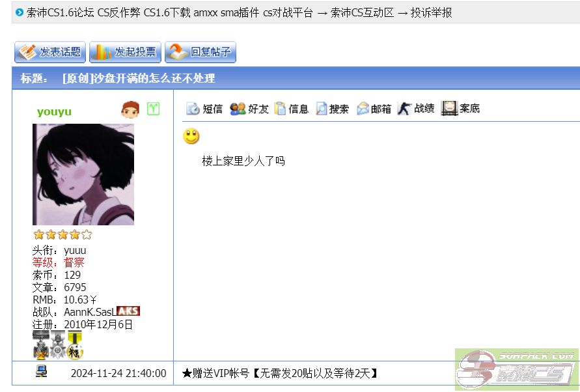This screenshot has width=580, height=392.
Task: Reply to thread via 回复帖子 button
Action: (x=200, y=52)
